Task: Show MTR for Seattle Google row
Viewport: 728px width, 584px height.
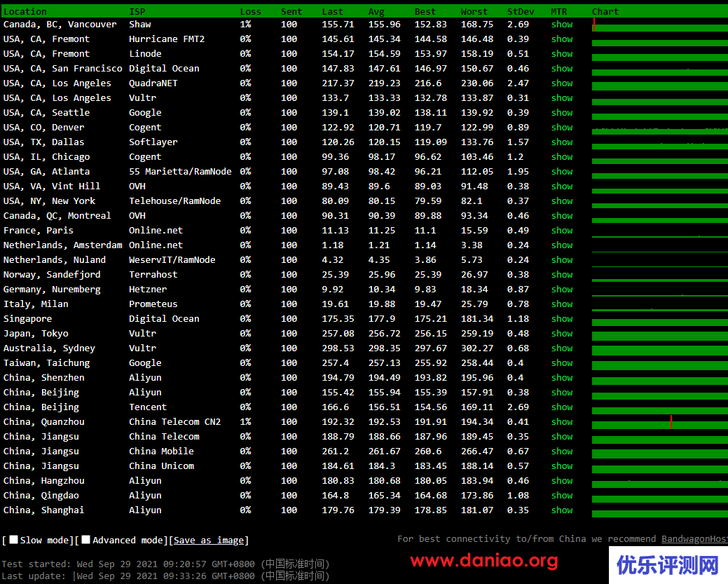Action: 562,113
